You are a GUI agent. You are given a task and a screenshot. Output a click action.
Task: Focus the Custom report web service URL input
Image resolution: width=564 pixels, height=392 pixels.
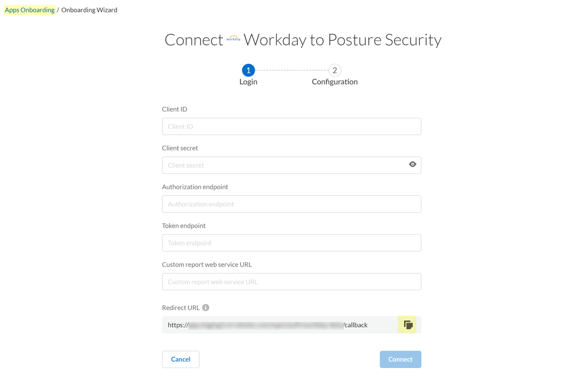tap(291, 282)
